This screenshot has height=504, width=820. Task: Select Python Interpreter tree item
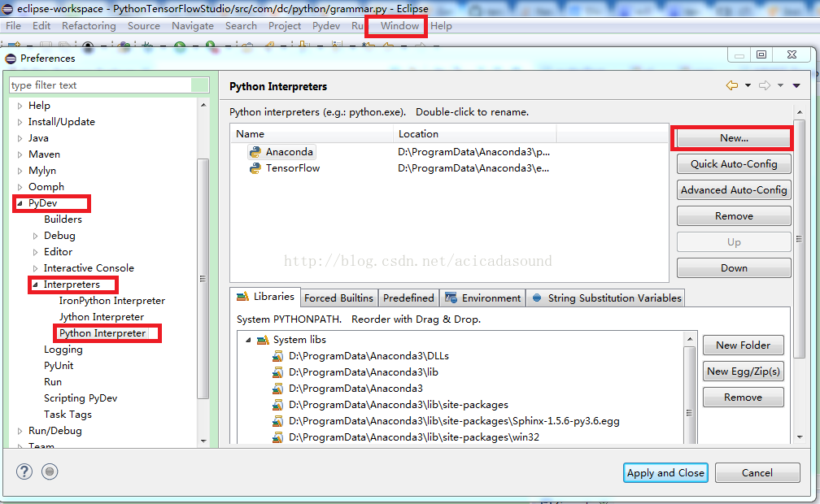(102, 333)
